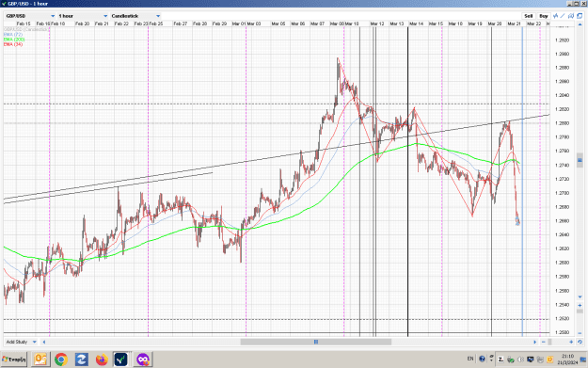This screenshot has width=588, height=368.
Task: Click the vertical zoom out minus button
Action: click(x=580, y=332)
